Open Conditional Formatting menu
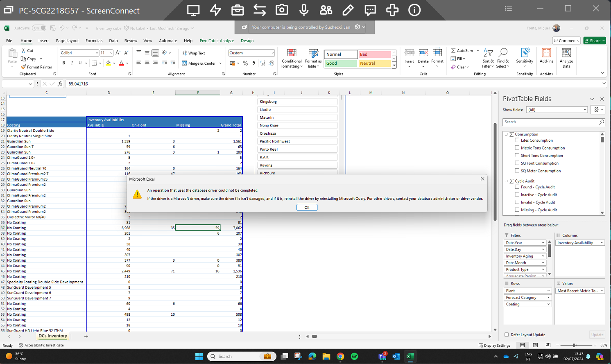Viewport: 611px width, 364px height. 292,58
